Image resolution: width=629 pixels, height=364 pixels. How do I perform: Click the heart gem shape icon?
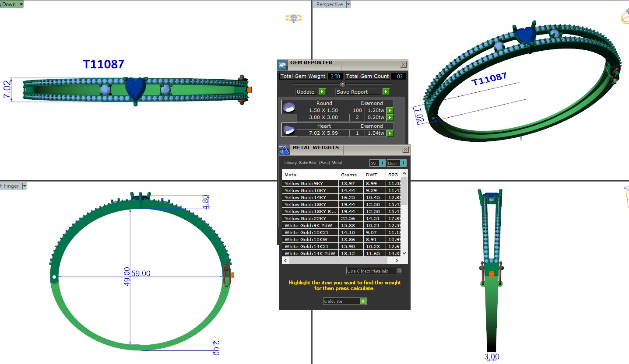[289, 130]
